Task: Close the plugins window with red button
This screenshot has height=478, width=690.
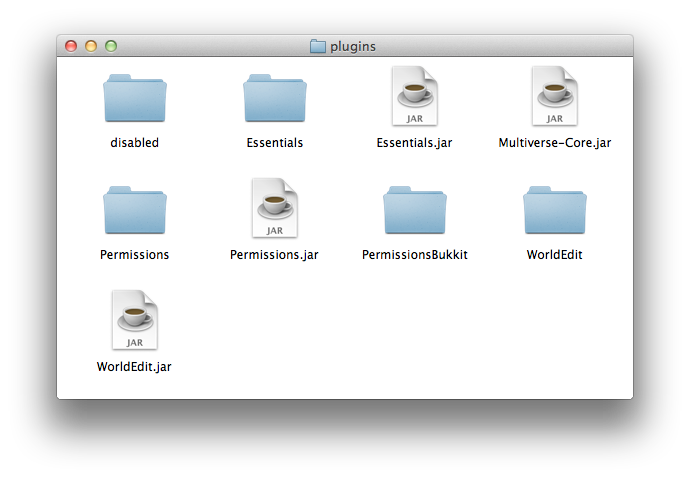Action: (71, 46)
